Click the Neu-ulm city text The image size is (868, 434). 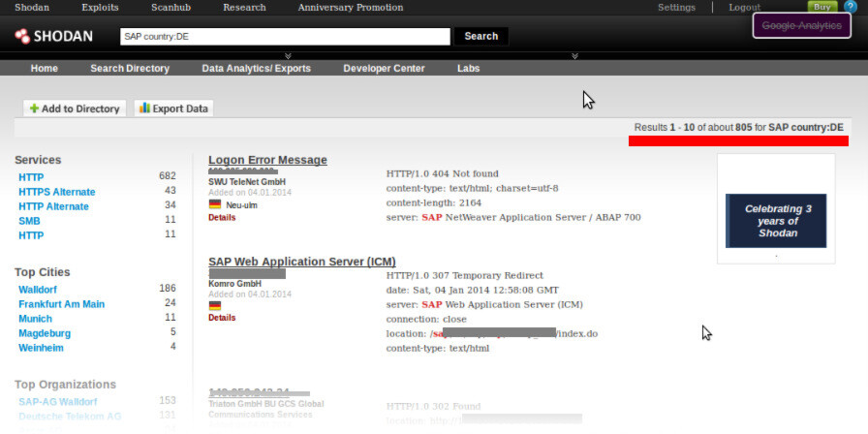pos(242,205)
